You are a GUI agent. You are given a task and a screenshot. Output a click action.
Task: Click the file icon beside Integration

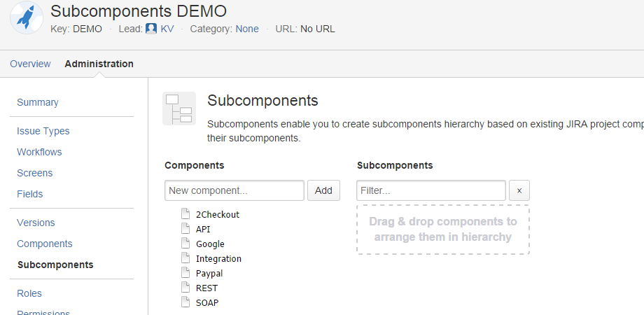pyautogui.click(x=185, y=258)
